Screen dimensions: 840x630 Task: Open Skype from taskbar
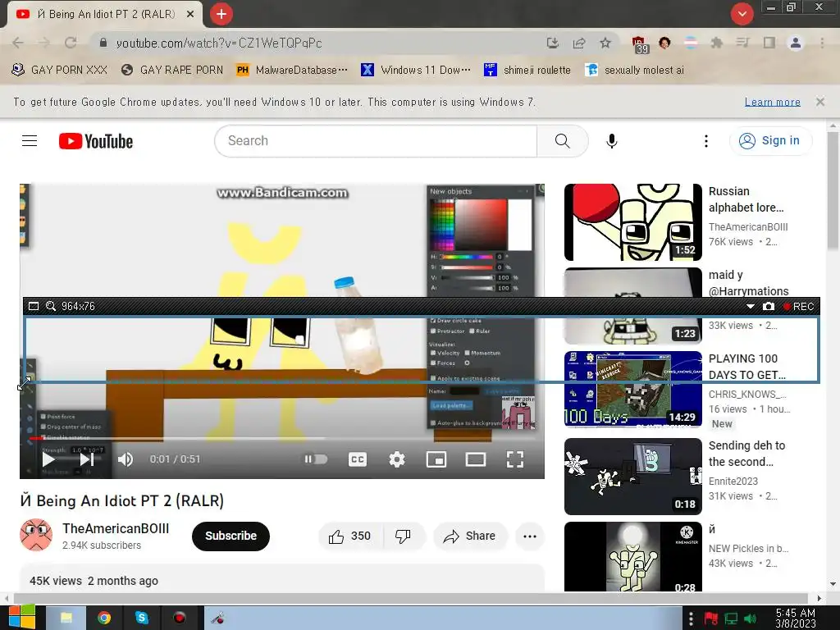pyautogui.click(x=142, y=619)
